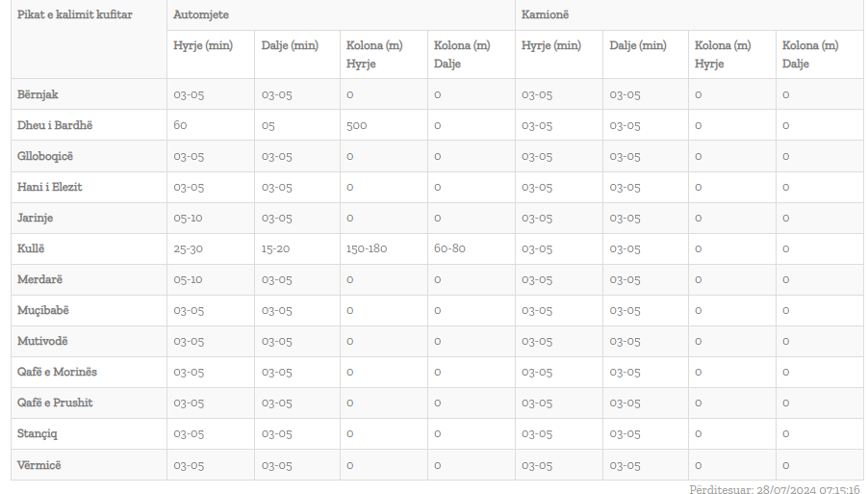This screenshot has height=494, width=868.
Task: Click the 60 minute entry time for Dheu i Bardhë
Action: (180, 126)
